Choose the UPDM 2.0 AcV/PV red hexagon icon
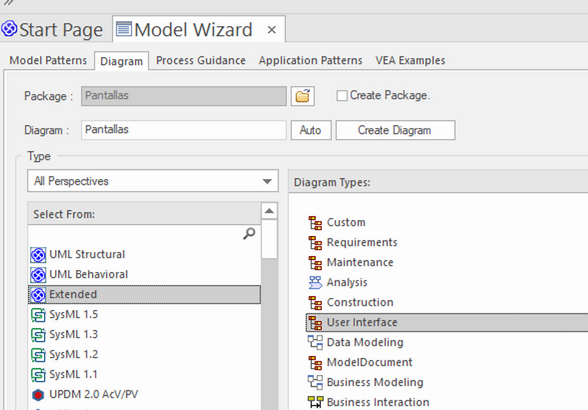This screenshot has width=588, height=410. click(38, 395)
